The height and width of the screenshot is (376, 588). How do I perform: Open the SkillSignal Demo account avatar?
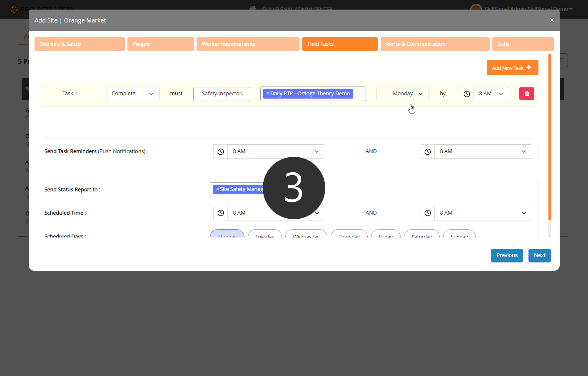pyautogui.click(x=476, y=9)
